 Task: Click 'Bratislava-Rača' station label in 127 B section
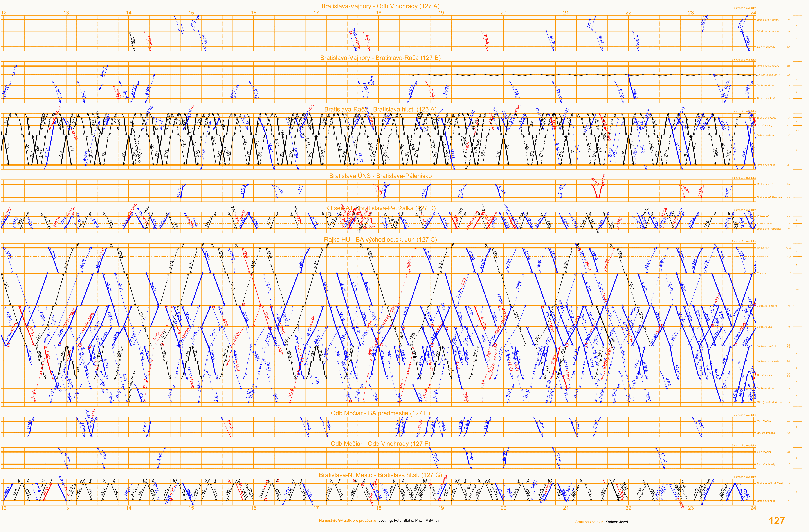[x=766, y=99]
